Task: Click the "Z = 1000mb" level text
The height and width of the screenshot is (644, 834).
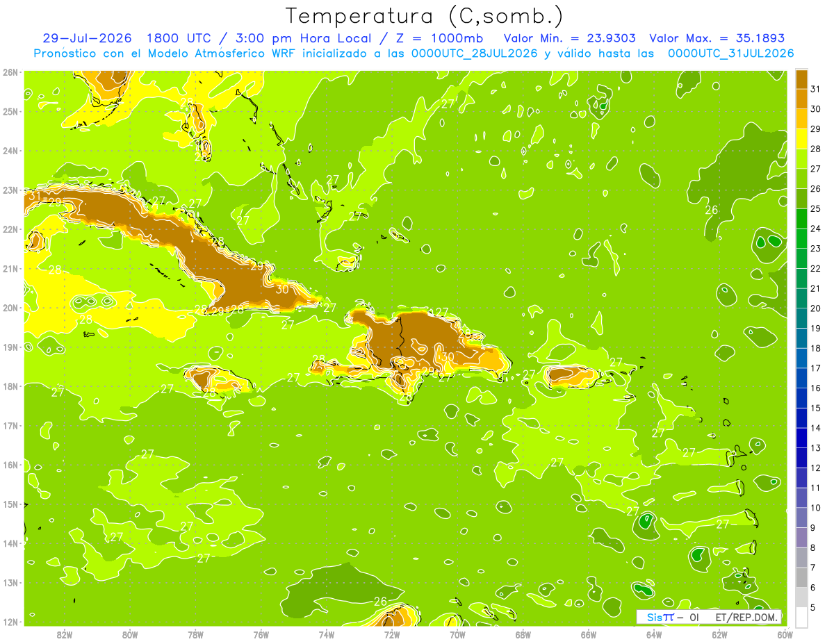Action: tap(439, 38)
